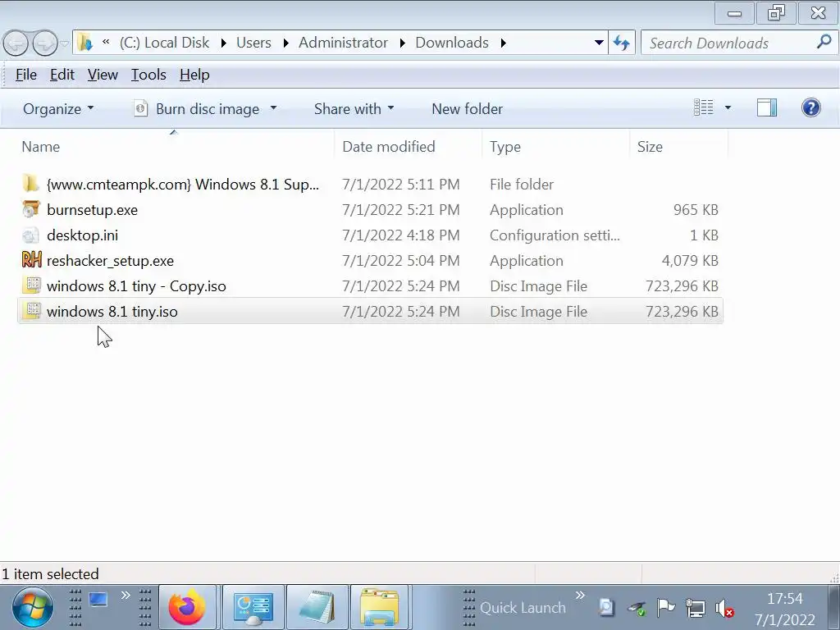
Task: Open the Tools menu
Action: pos(149,75)
